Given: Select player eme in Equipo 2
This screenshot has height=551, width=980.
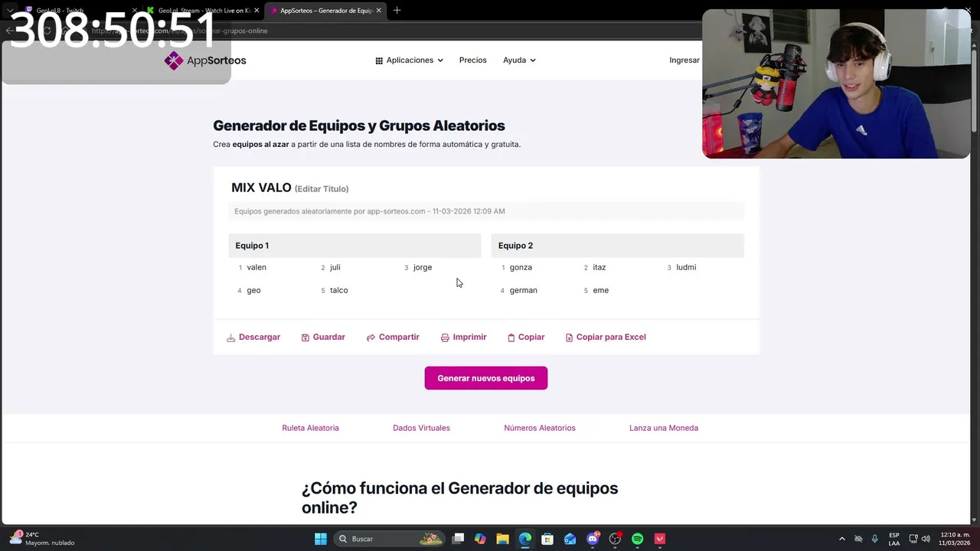Looking at the screenshot, I should (x=600, y=290).
